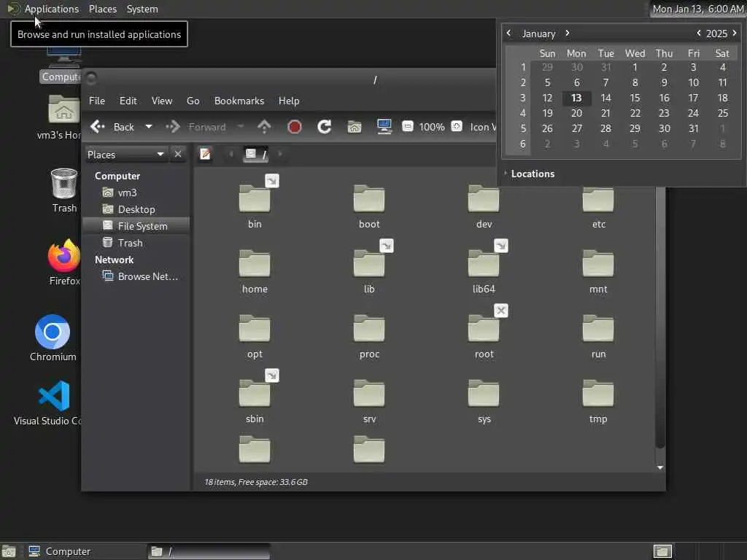747x560 pixels.
Task: Open the Go menu
Action: coord(193,101)
